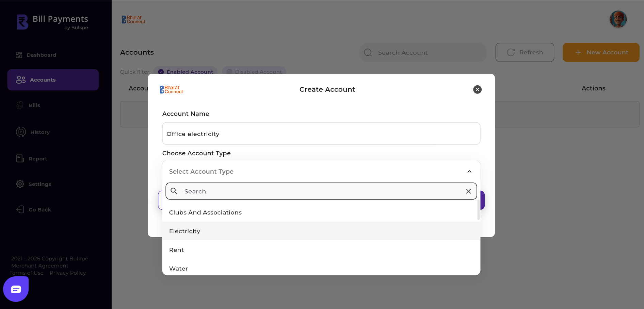The height and width of the screenshot is (309, 644).
Task: Open the user profile avatar
Action: [618, 19]
